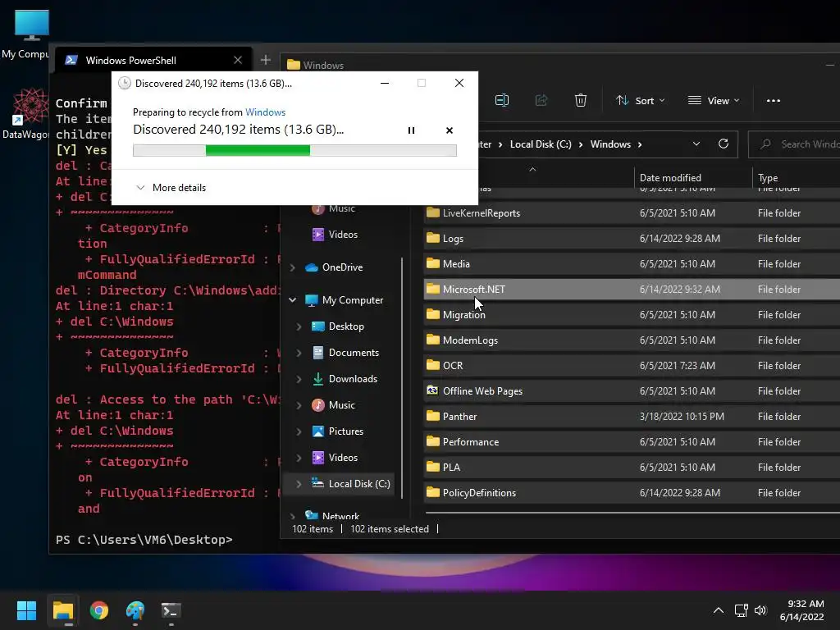Sort by Date modified column
This screenshot has height=630, width=840.
point(670,178)
